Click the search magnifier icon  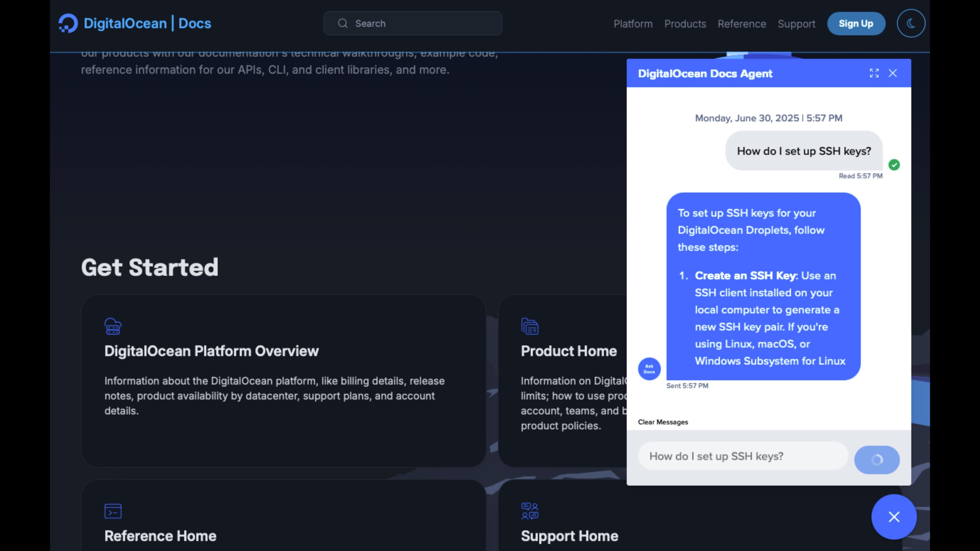(343, 23)
